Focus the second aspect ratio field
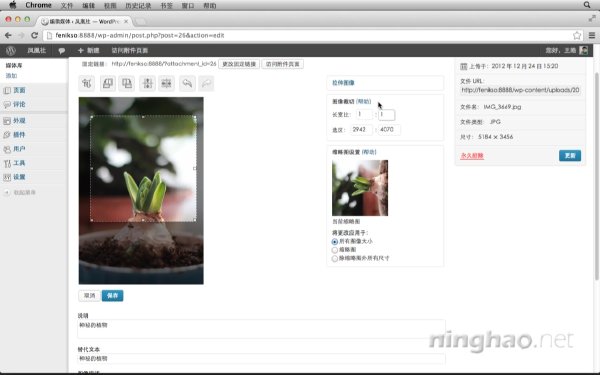Image resolution: width=600 pixels, height=375 pixels. (x=386, y=114)
